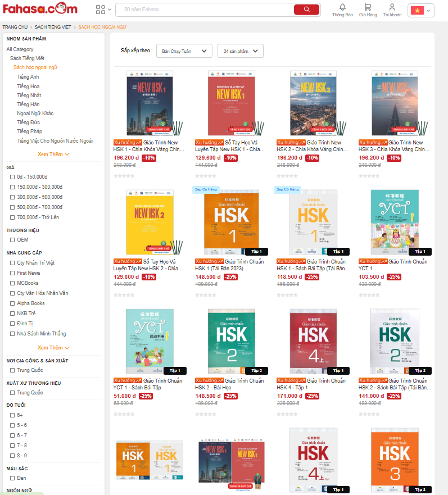Open Giáo Trình New HSK 2 cover
448x495 pixels.
pyautogui.click(x=314, y=103)
